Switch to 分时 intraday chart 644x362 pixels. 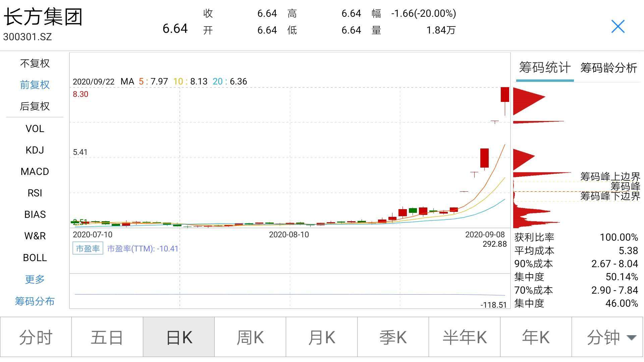pyautogui.click(x=36, y=337)
